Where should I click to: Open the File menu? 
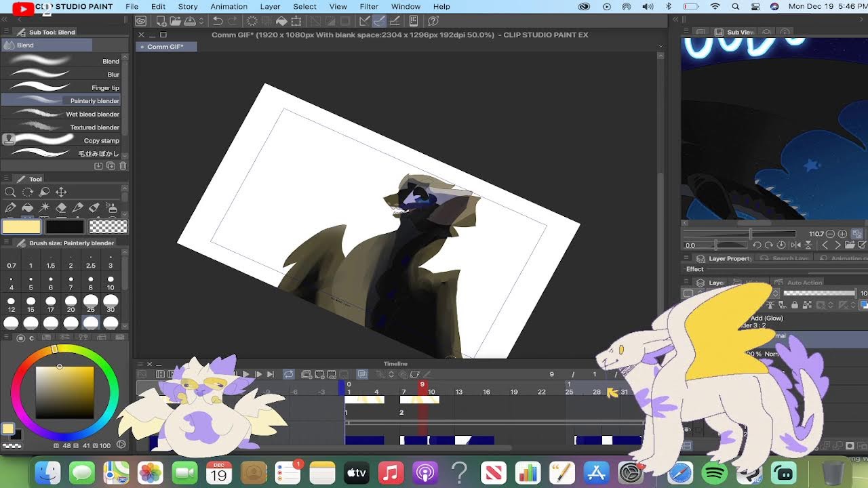tap(132, 7)
